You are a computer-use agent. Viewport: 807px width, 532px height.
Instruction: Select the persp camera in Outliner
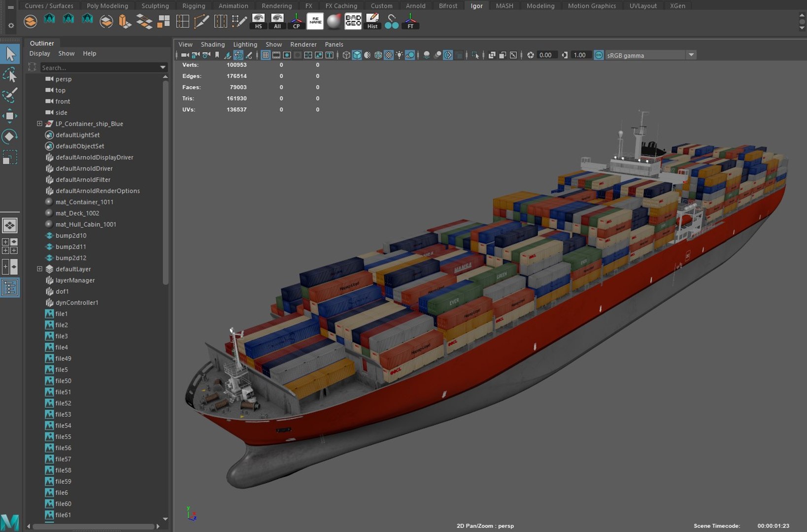(x=63, y=79)
